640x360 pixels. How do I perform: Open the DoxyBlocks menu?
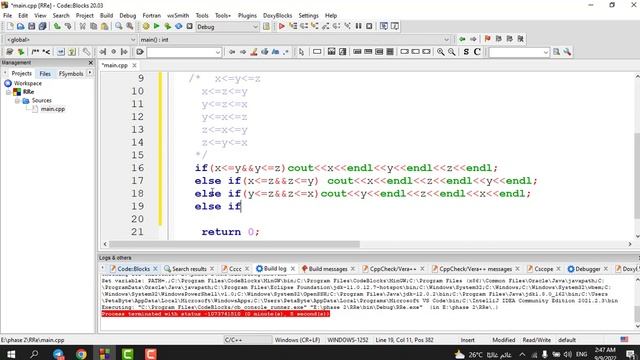[277, 16]
